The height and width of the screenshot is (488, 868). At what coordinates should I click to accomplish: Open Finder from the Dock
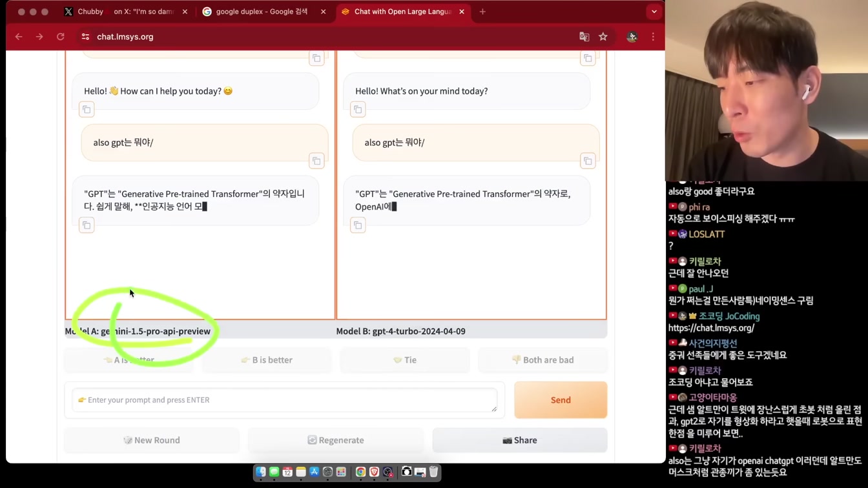(x=261, y=472)
